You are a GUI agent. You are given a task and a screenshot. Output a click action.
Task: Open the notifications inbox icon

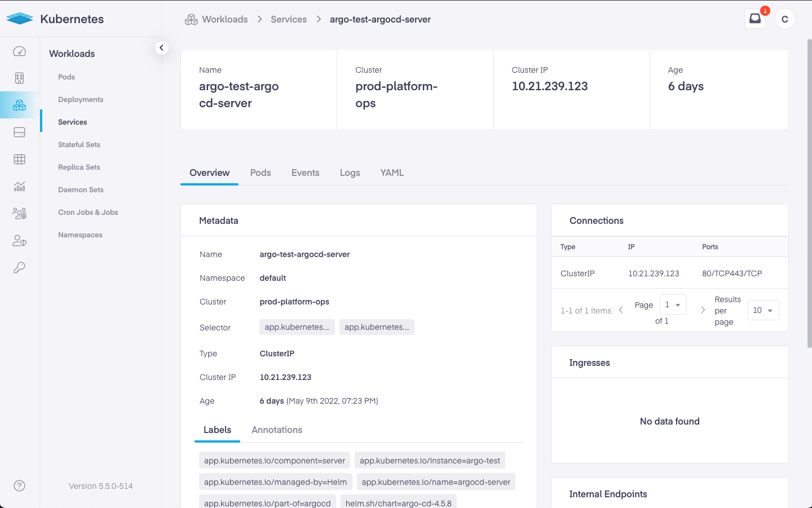point(755,19)
